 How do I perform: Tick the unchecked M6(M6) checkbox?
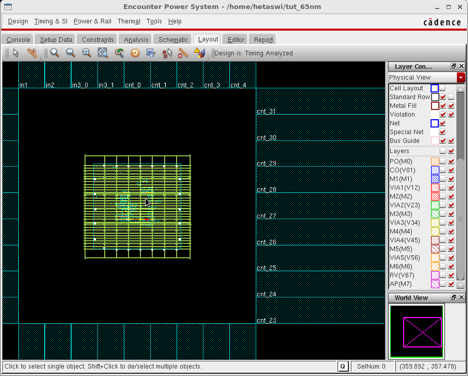(443, 267)
